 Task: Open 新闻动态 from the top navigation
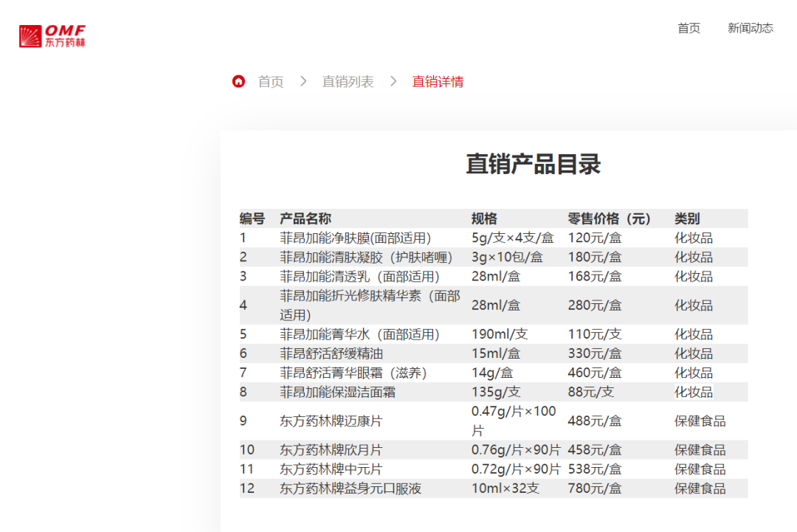(x=751, y=29)
